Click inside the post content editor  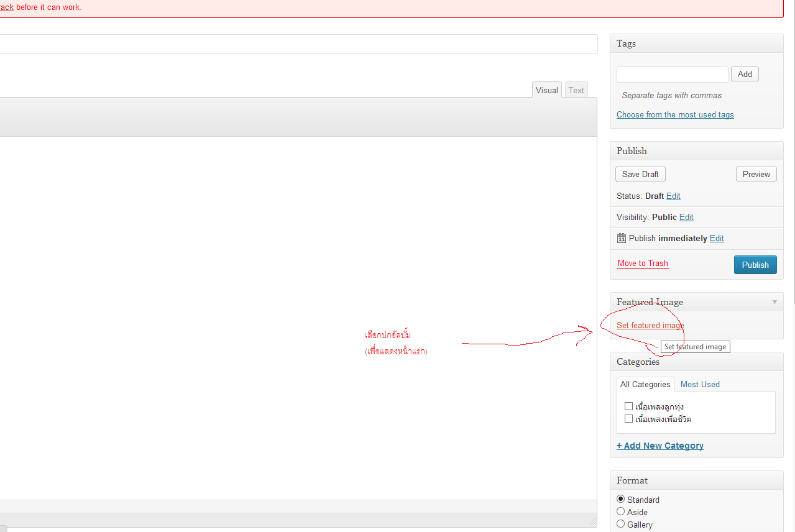[298, 318]
